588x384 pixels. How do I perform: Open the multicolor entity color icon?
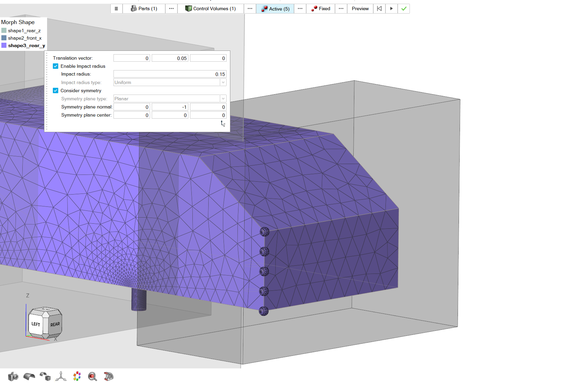click(77, 376)
